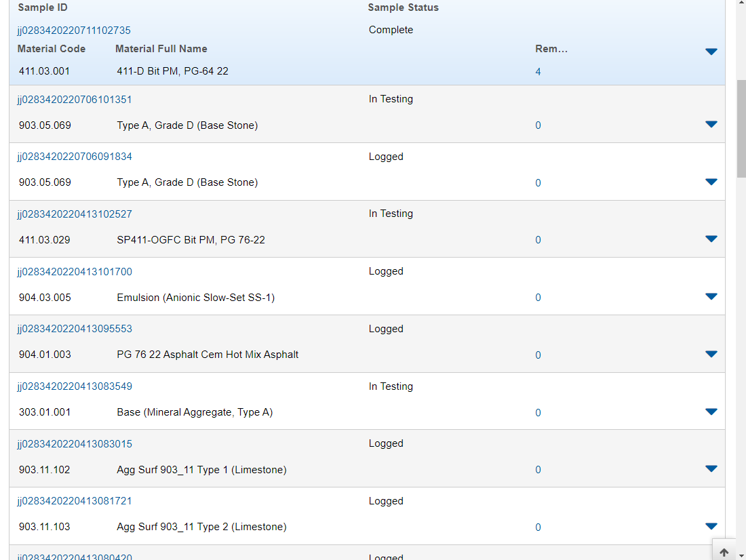Expand row menu for Base Mineral Aggregate sample
Viewport: 746px width, 560px height.
pos(711,412)
